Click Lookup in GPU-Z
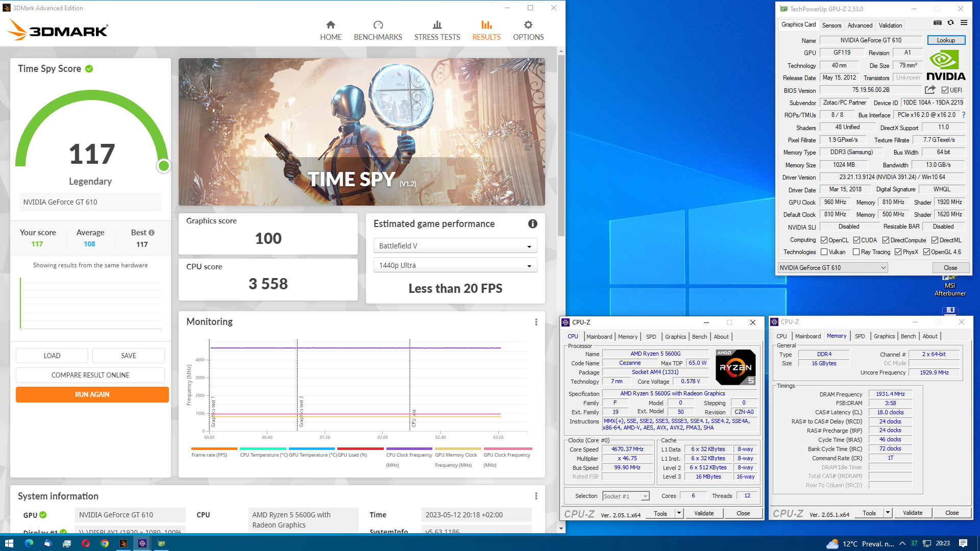The width and height of the screenshot is (980, 551). click(x=946, y=40)
